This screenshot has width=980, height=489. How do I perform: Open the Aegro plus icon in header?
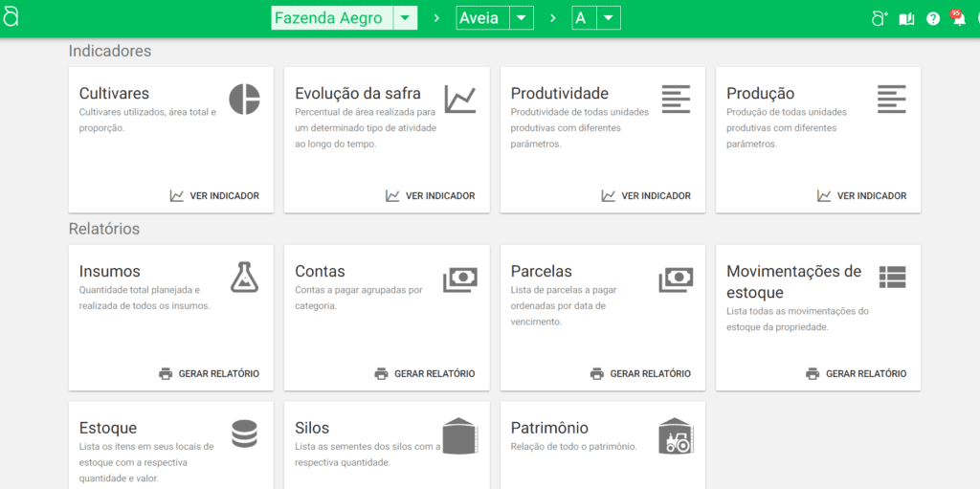[879, 18]
